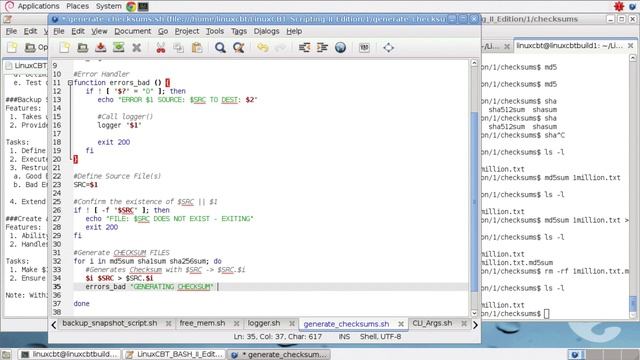Open Bluefish File menu
The image size is (640, 360).
point(58,31)
